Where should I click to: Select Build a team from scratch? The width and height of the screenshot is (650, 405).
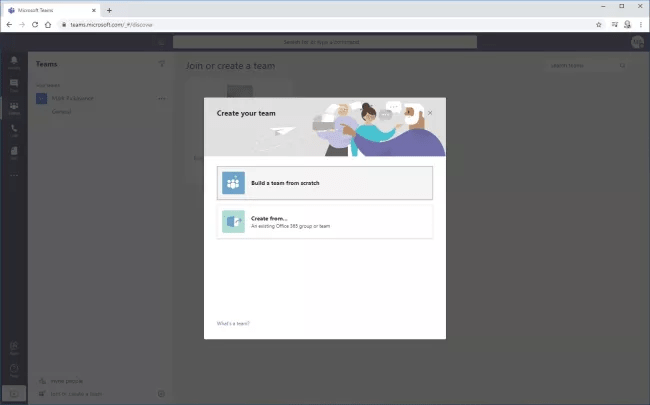pos(326,183)
